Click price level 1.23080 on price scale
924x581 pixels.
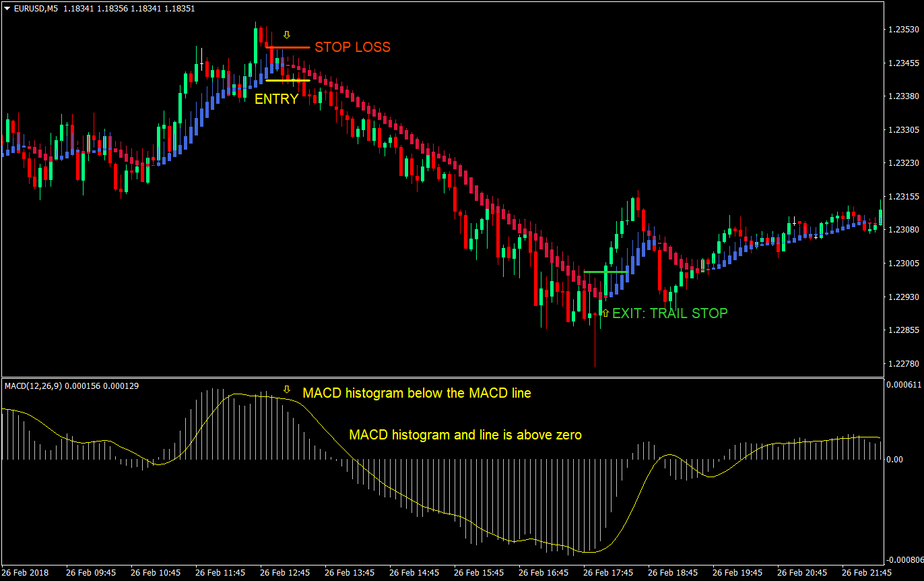tap(903, 230)
